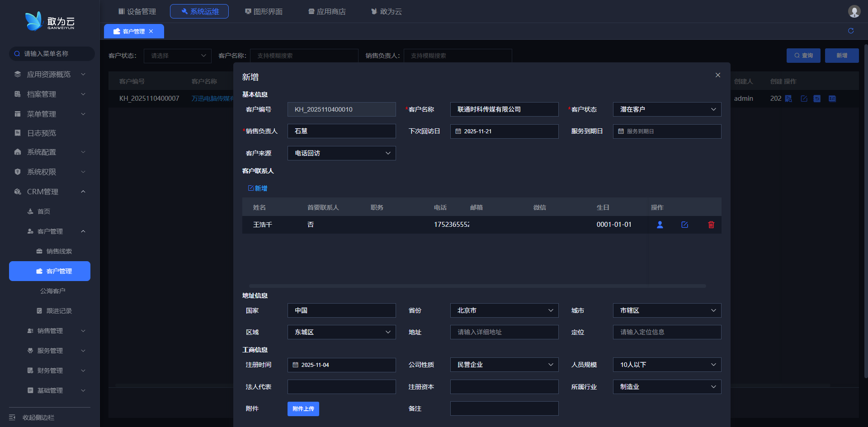The image size is (868, 427).
Task: Close the 客户管理 tab with its X
Action: (151, 31)
